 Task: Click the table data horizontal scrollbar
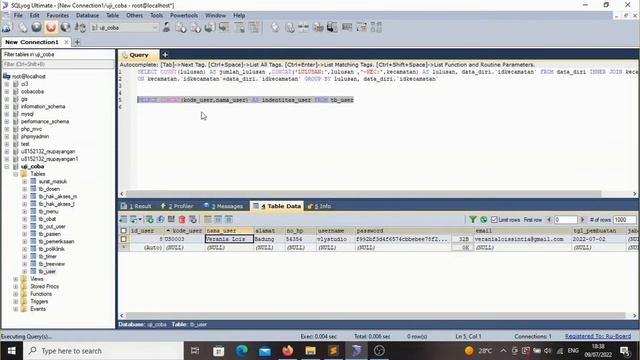375,316
